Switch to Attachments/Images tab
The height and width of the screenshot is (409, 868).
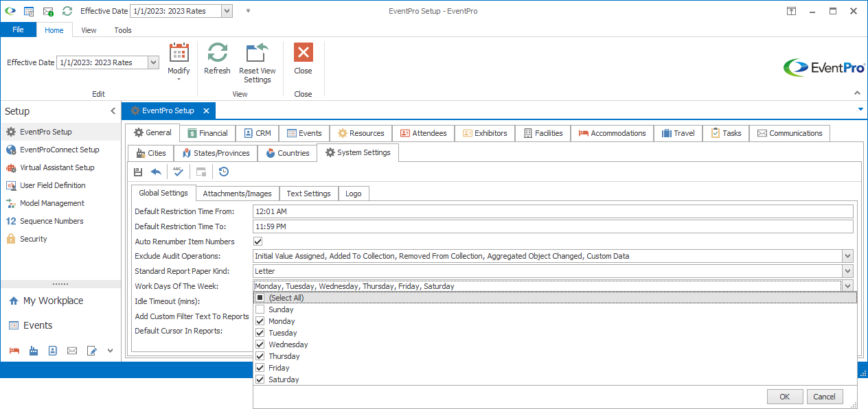point(238,194)
